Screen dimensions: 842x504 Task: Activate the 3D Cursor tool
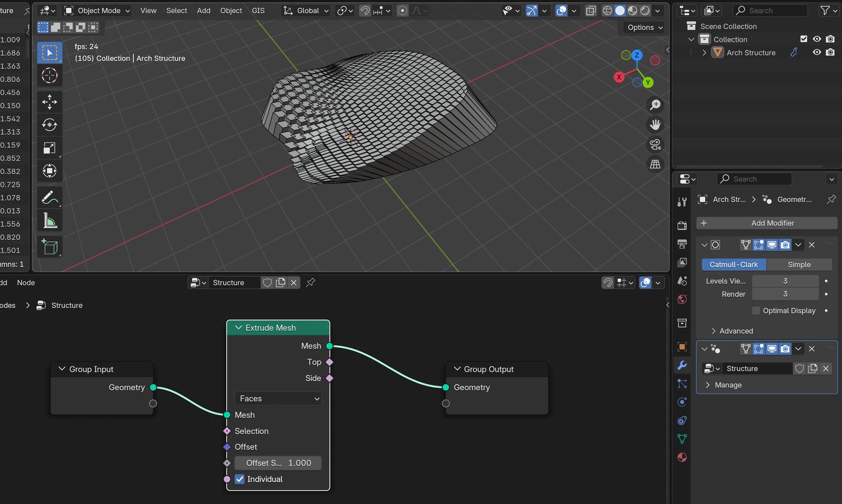pyautogui.click(x=49, y=76)
